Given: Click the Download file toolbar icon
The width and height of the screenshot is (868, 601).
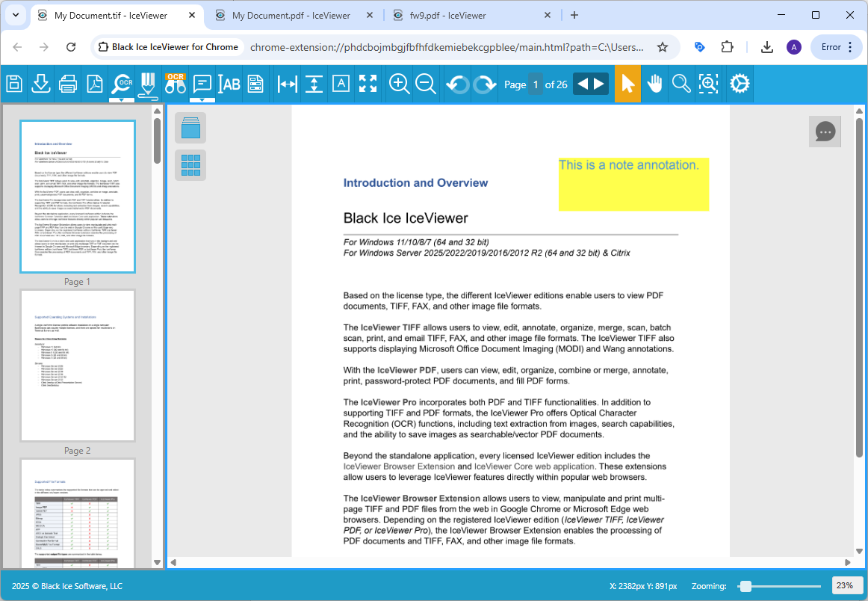Looking at the screenshot, I should coord(41,84).
